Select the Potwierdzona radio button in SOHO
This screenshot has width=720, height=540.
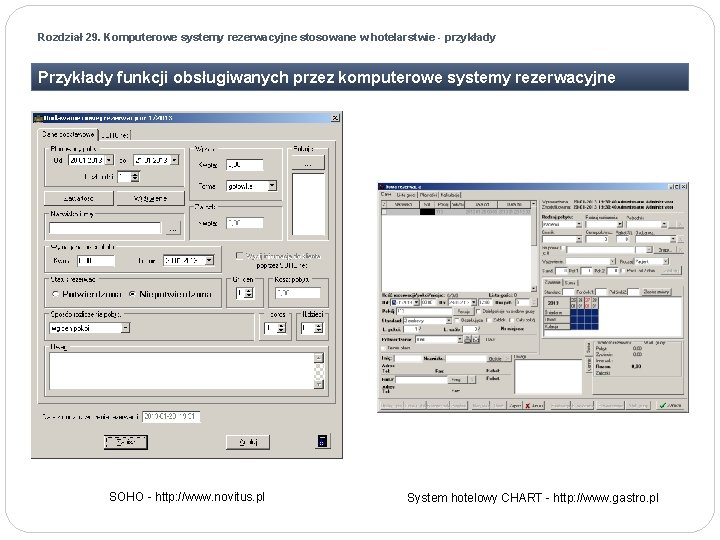tap(56, 294)
